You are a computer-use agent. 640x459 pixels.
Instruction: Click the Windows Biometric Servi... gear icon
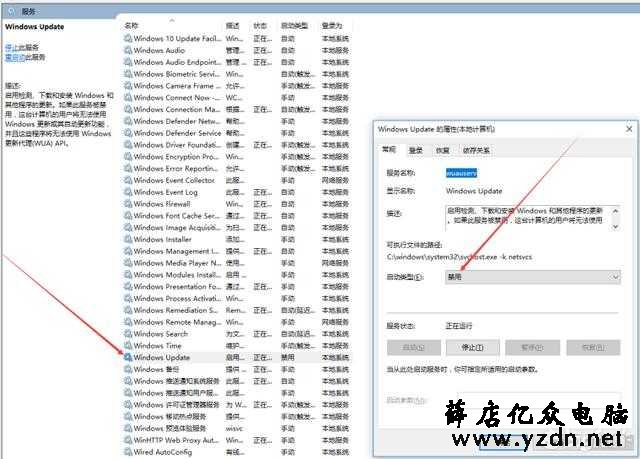[x=128, y=74]
